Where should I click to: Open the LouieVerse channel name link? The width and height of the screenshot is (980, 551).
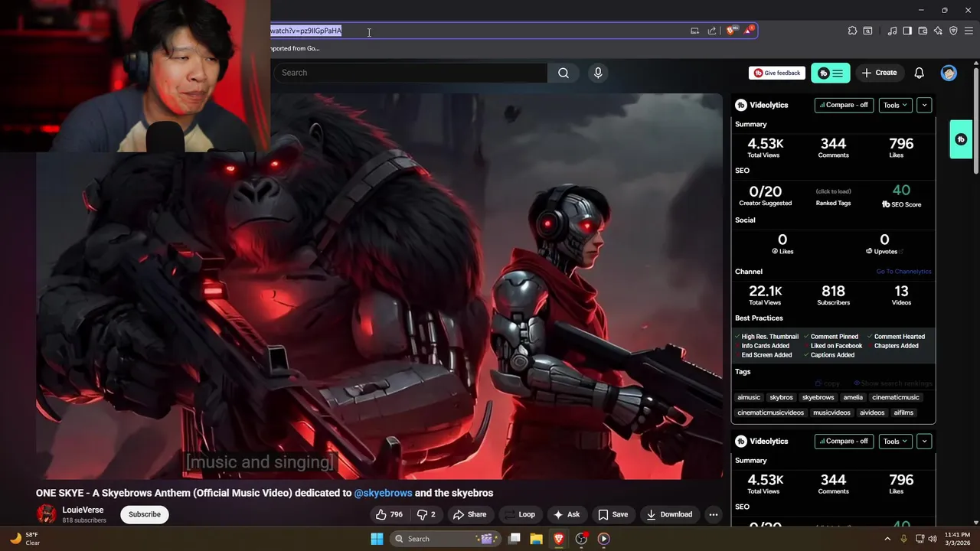pyautogui.click(x=83, y=510)
